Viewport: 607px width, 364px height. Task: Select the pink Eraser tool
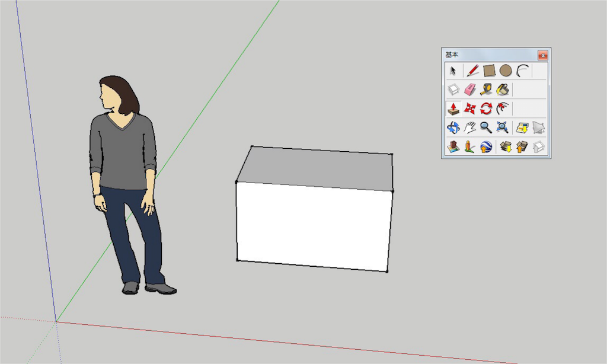469,90
